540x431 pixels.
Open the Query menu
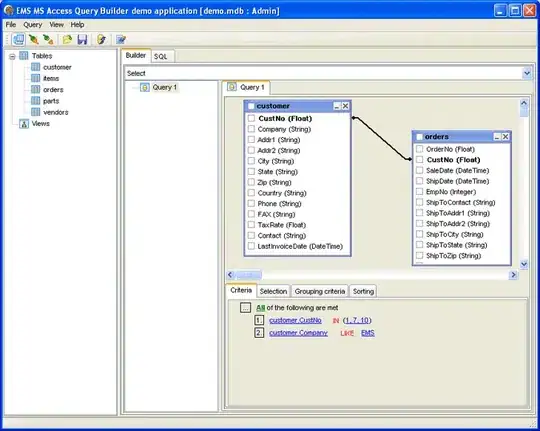pyautogui.click(x=33, y=25)
